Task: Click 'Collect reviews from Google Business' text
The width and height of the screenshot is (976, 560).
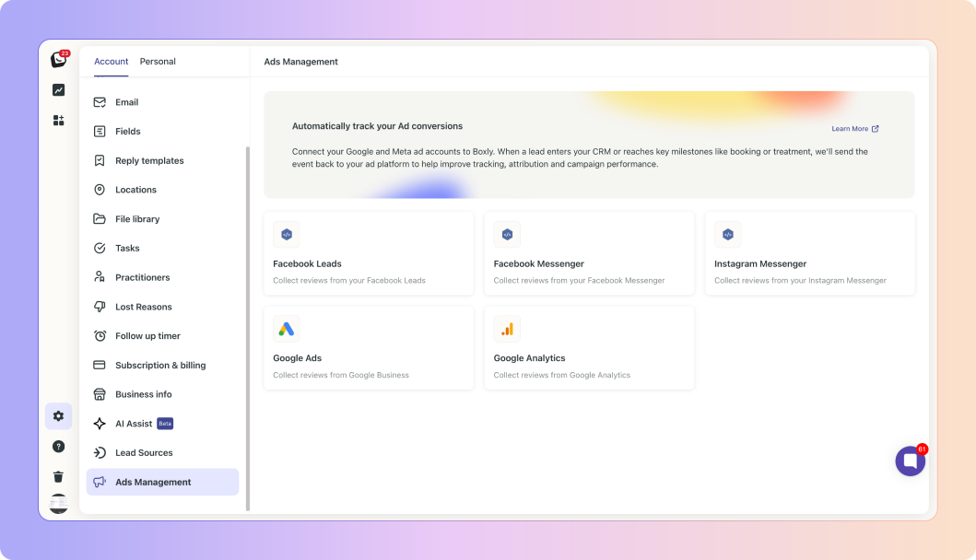Action: click(x=340, y=375)
